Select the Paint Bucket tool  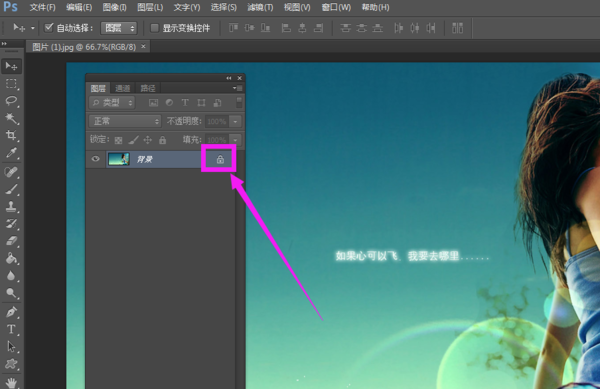(11, 259)
